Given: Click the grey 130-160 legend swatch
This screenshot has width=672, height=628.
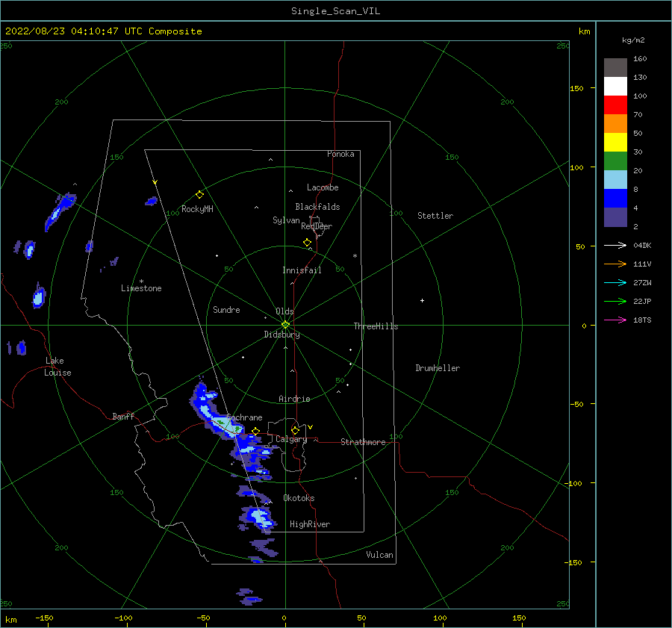Looking at the screenshot, I should point(615,68).
